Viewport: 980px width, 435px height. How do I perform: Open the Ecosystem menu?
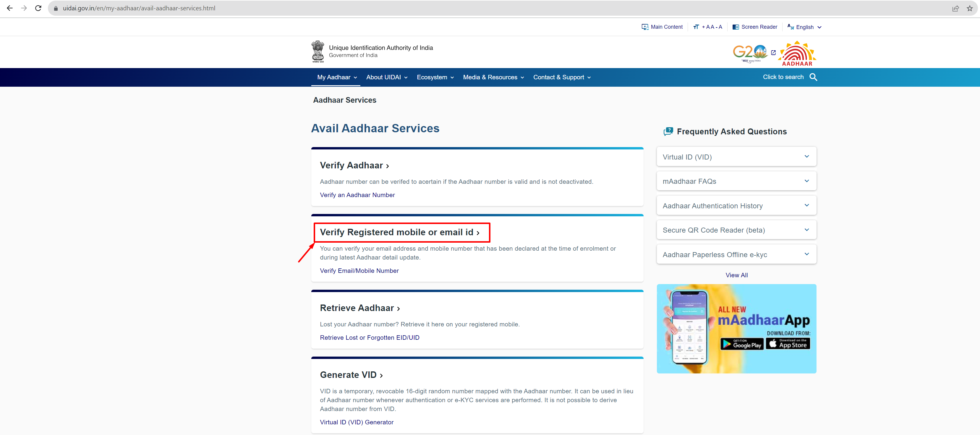435,77
